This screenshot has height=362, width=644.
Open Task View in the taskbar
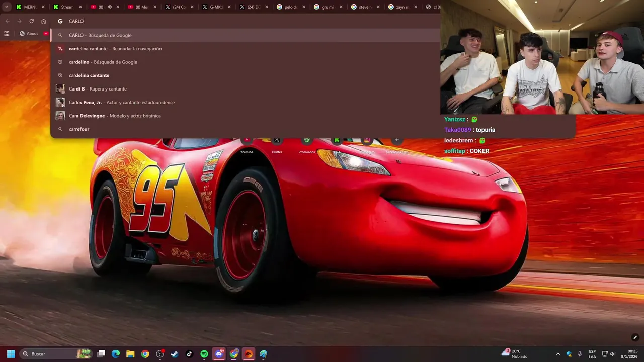pyautogui.click(x=101, y=354)
